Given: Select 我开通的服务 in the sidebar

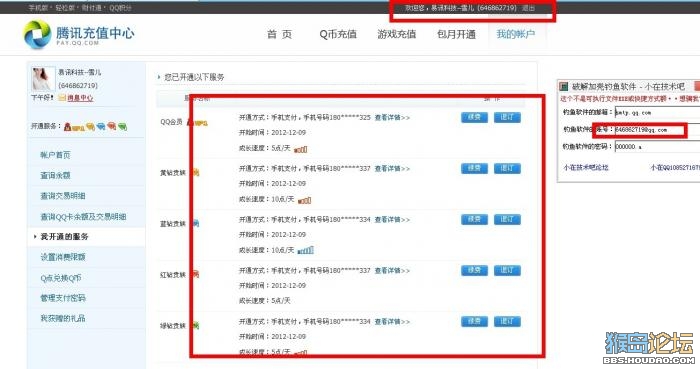Looking at the screenshot, I should (x=64, y=236).
